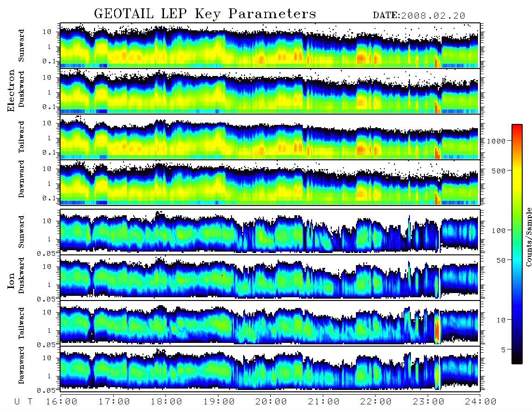Viewport: 532px width, 410px height.
Task: Click the Electron Sunward panel's Sunward label
Action: [21, 46]
